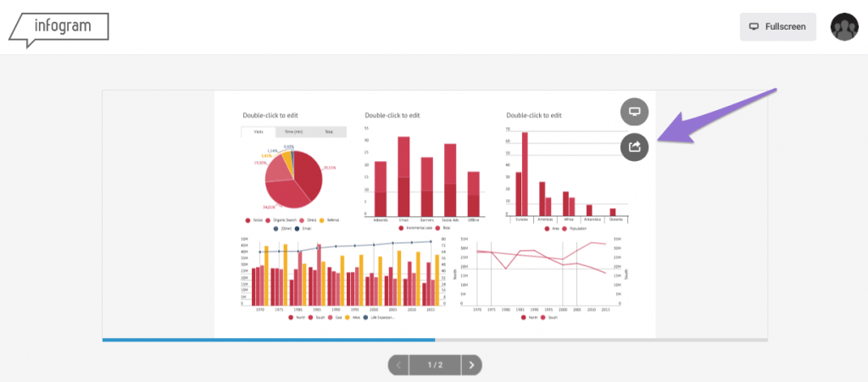Go to the next slide arrow
This screenshot has height=382, width=868.
click(473, 365)
